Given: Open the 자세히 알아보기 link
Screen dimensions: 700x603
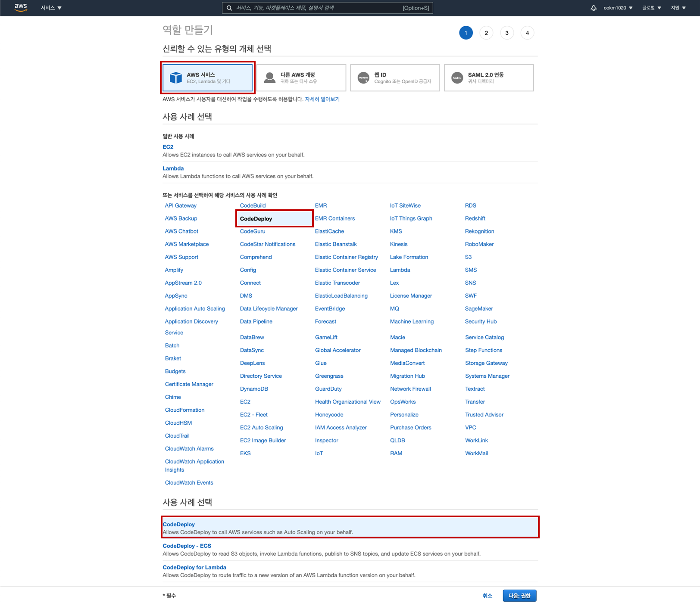Looking at the screenshot, I should pyautogui.click(x=322, y=99).
